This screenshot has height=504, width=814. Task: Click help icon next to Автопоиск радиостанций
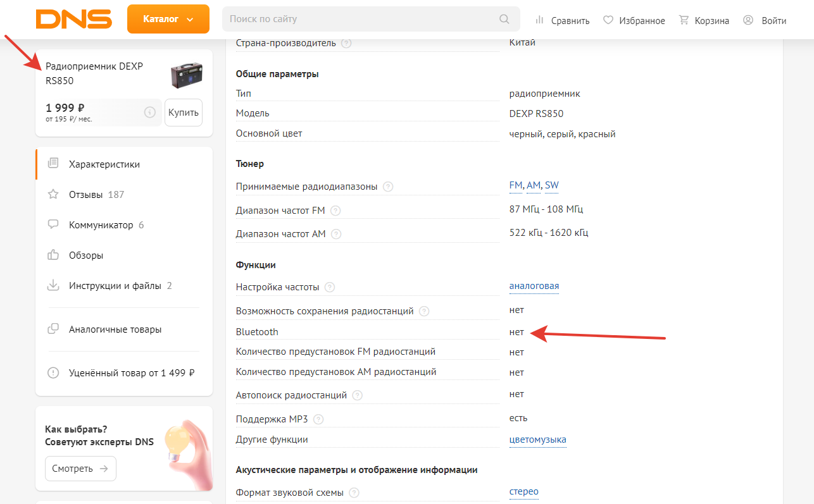(357, 396)
